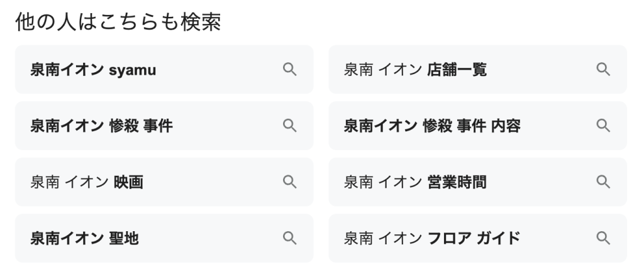Click search icon beside 泉南イオン syamu
The image size is (644, 272).
(x=289, y=70)
